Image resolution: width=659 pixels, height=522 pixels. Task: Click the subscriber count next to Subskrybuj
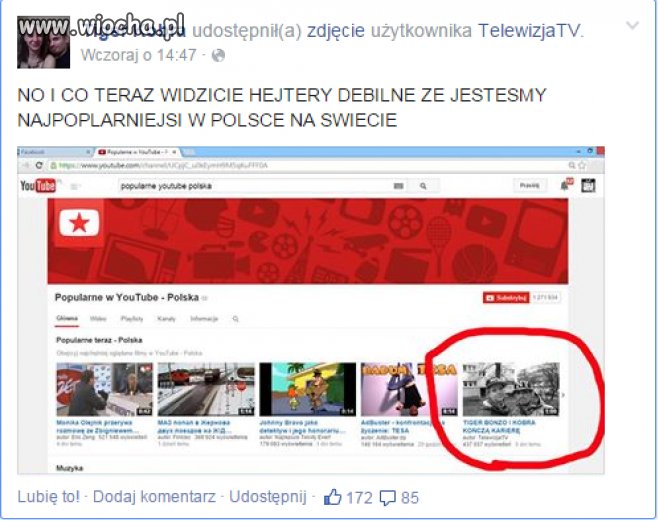click(x=545, y=298)
